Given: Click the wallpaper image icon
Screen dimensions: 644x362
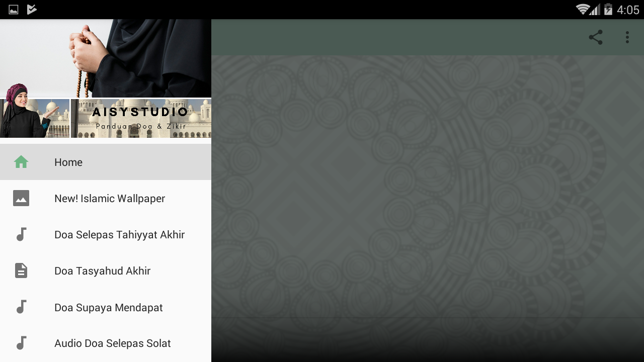Looking at the screenshot, I should coord(21,198).
